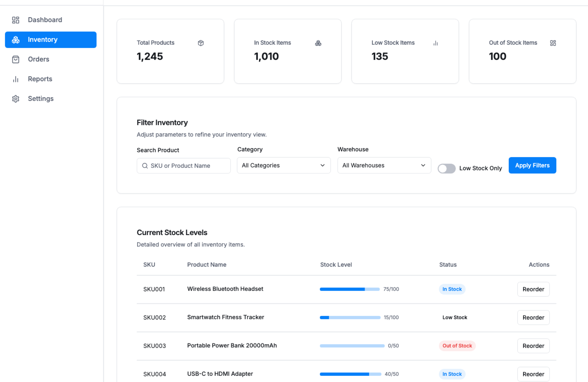
Task: Click the magnifier icon in Search Product field
Action: (145, 166)
